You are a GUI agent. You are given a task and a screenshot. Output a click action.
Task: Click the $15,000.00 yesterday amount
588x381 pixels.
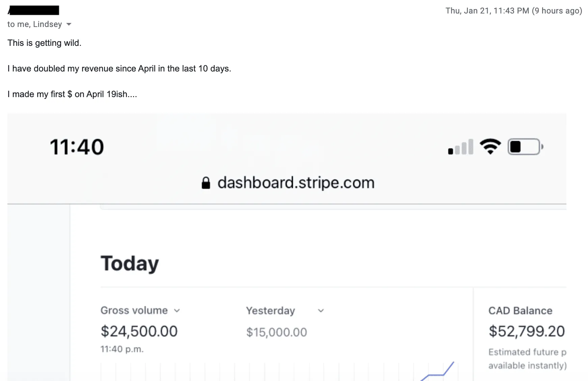tap(276, 332)
